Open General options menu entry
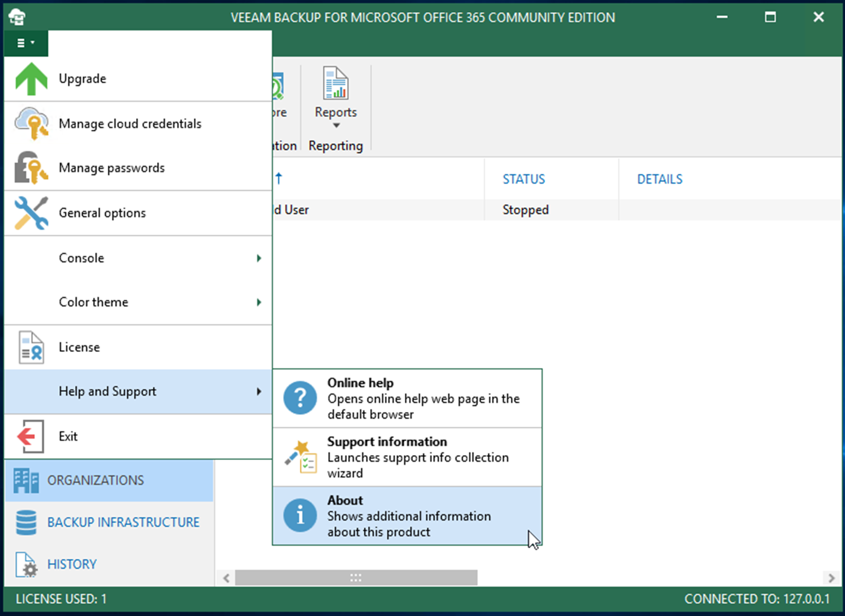The height and width of the screenshot is (616, 845). tap(138, 213)
